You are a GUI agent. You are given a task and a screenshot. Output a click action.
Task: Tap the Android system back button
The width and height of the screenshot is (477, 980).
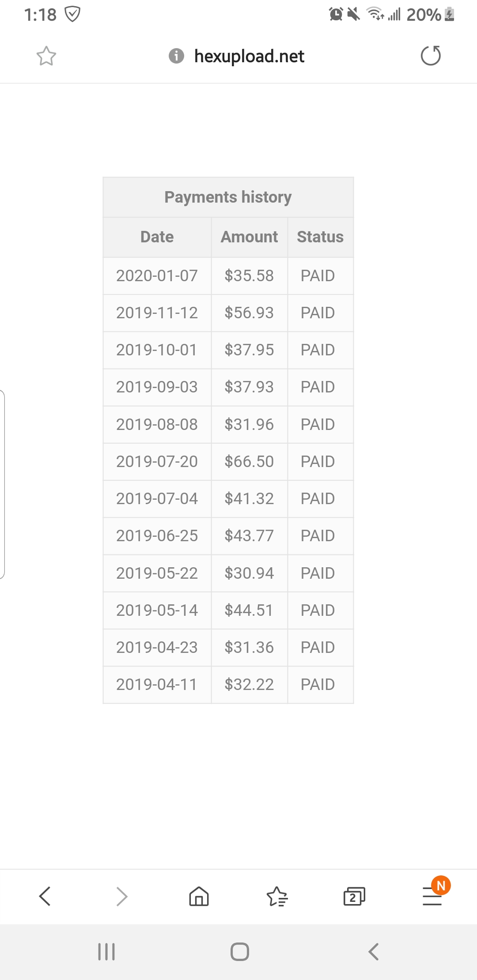pyautogui.click(x=373, y=951)
